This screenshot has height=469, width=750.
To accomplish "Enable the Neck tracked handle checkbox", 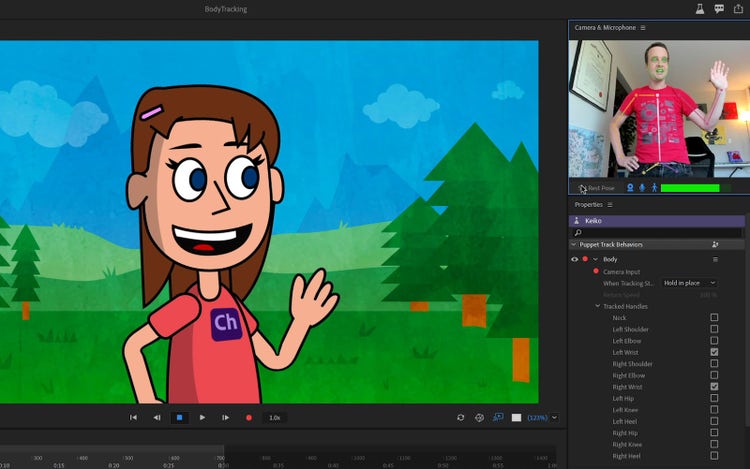I will coord(714,318).
